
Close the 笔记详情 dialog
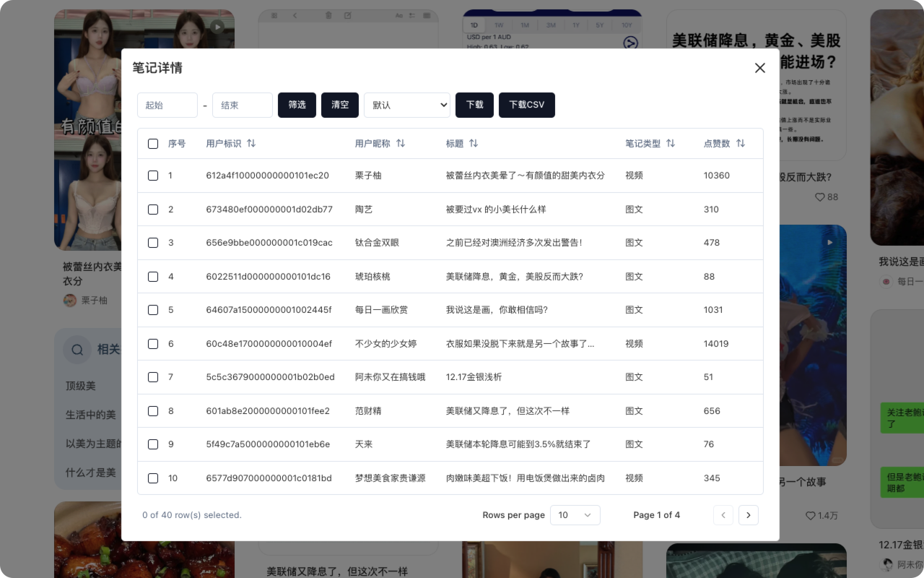click(759, 68)
